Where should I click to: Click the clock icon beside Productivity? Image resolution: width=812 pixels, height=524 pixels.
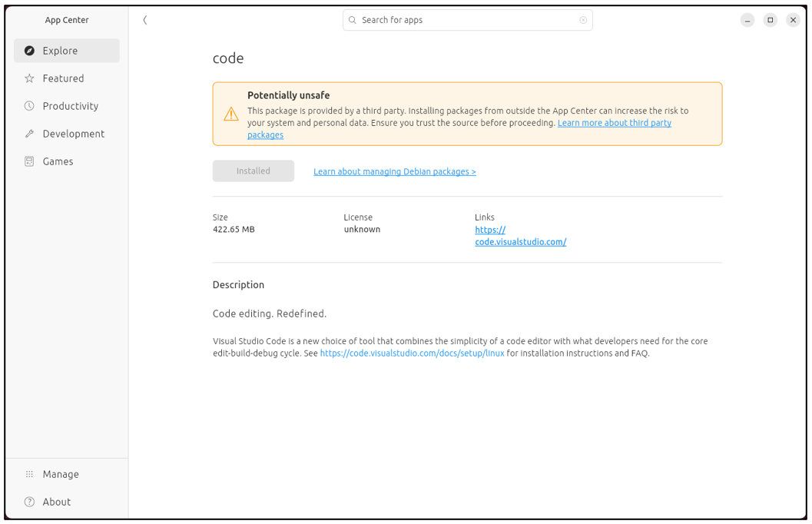[29, 105]
